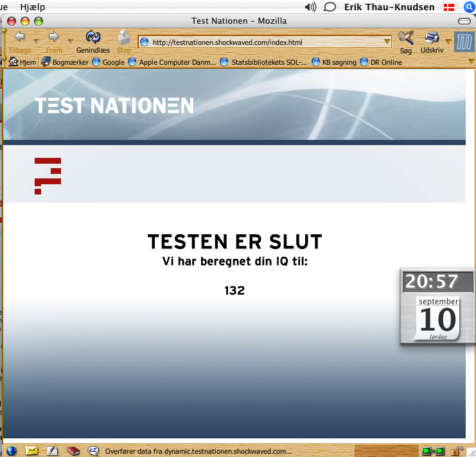
Task: Open the Bogmærker bookmarks folder
Action: point(65,62)
